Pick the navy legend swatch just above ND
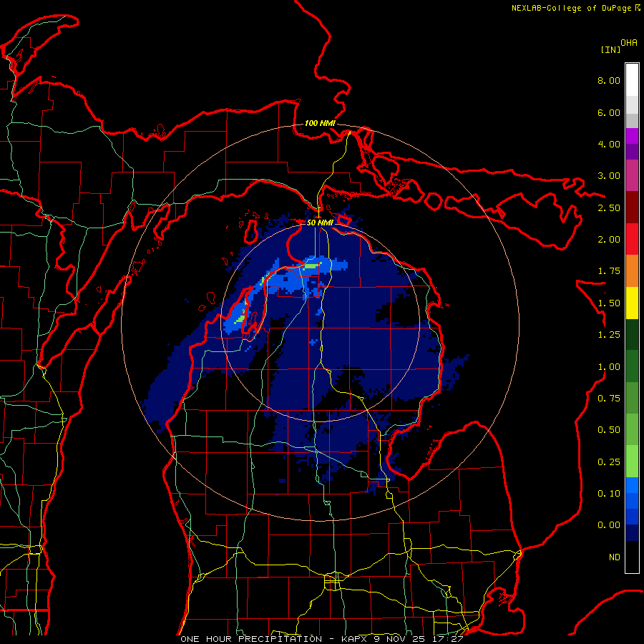Screen dimensions: 644x644 tap(632, 532)
